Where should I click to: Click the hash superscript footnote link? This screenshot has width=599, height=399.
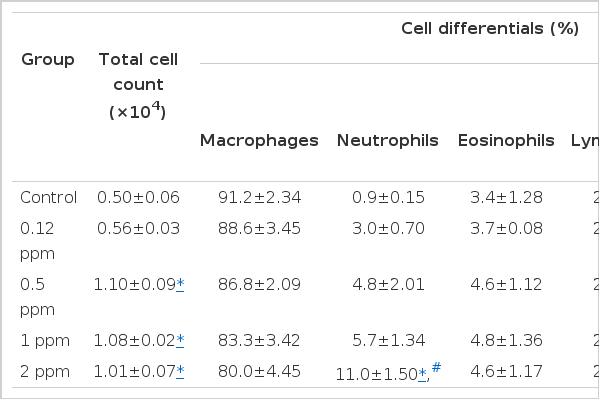[436, 367]
